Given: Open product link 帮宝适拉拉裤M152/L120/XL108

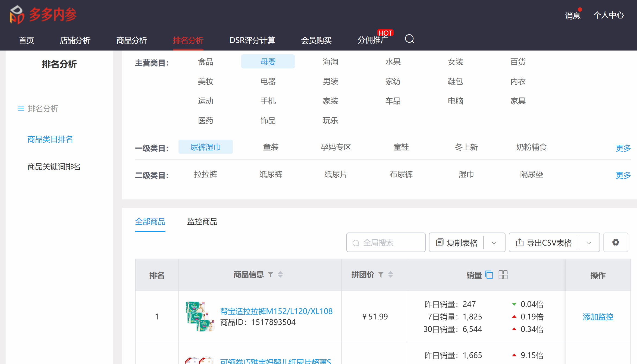Looking at the screenshot, I should coord(276,311).
